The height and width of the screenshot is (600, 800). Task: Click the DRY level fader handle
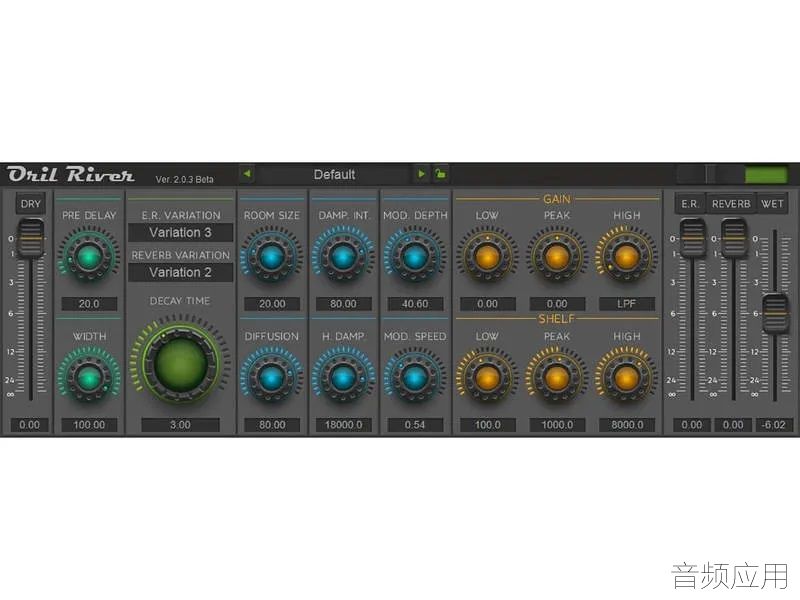31,239
